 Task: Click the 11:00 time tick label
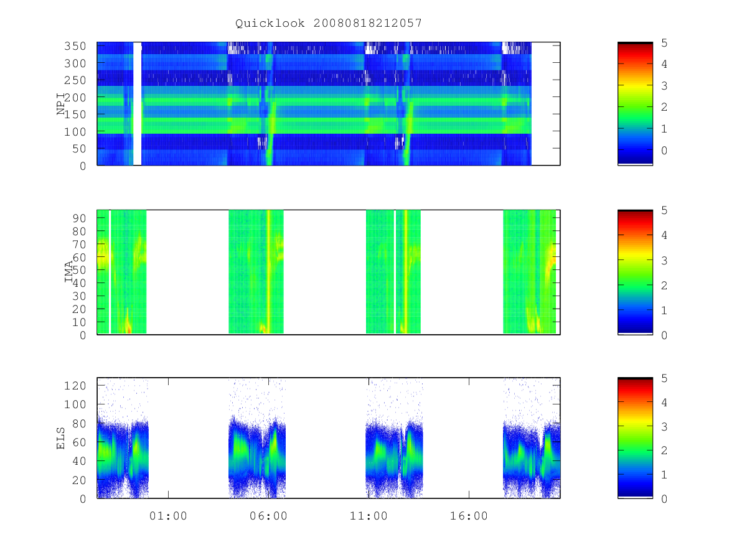pyautogui.click(x=369, y=516)
